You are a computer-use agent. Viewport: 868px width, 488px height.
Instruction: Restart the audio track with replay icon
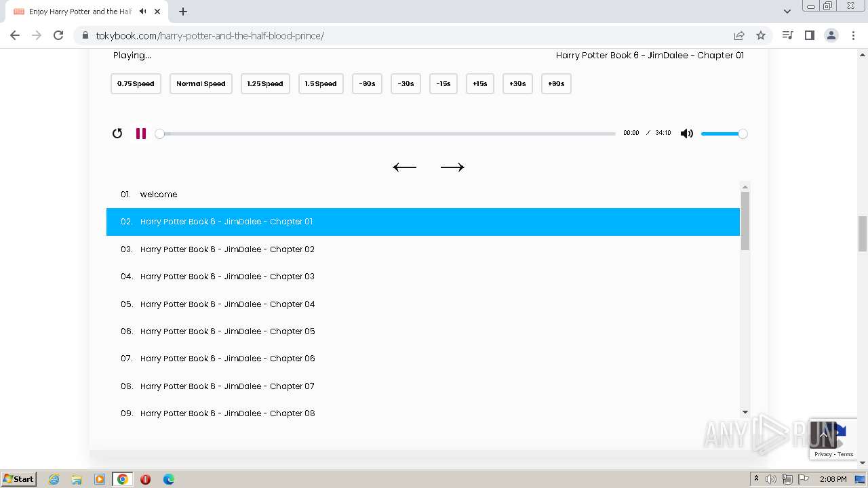coord(117,134)
